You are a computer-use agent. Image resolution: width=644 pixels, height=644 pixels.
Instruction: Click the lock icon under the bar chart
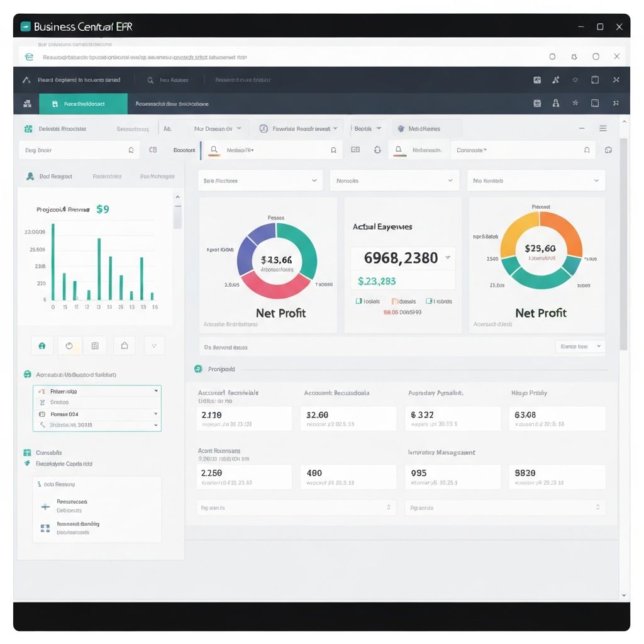pos(42,345)
